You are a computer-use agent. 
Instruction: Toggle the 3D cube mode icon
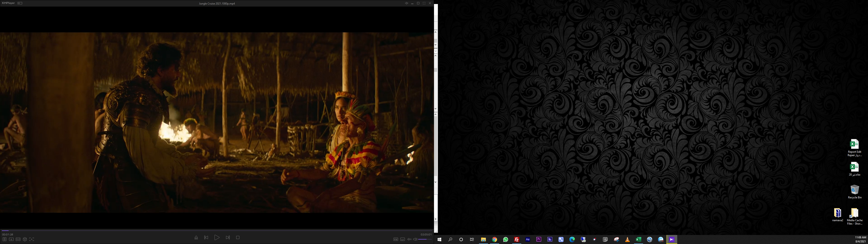point(25,239)
